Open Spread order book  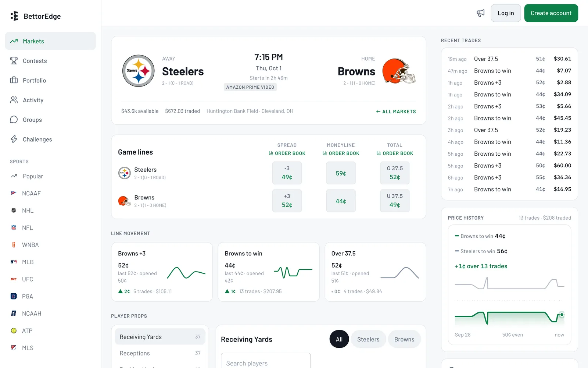pyautogui.click(x=287, y=153)
